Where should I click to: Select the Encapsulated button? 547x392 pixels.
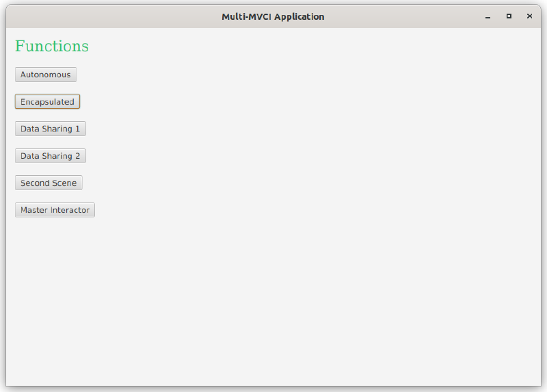(47, 101)
